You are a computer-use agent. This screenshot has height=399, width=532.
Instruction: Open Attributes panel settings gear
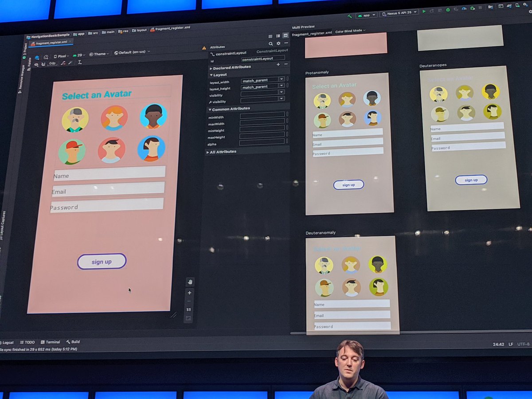(x=278, y=44)
